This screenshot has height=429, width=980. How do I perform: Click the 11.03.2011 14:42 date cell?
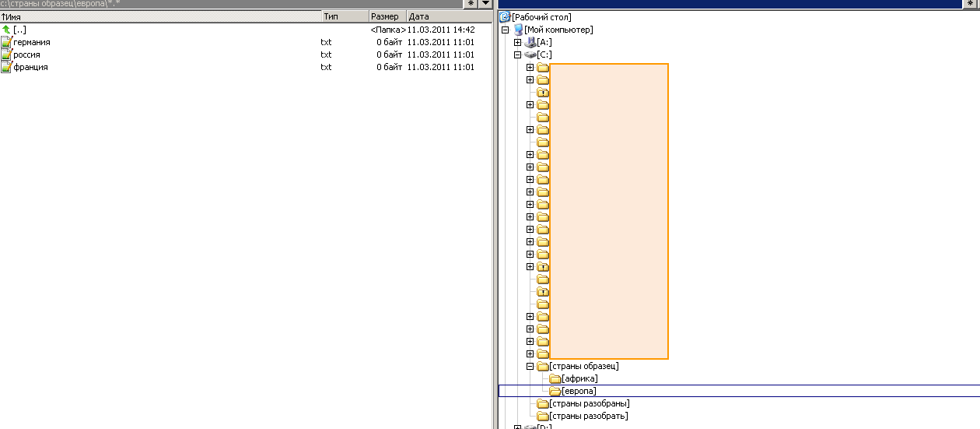point(441,30)
